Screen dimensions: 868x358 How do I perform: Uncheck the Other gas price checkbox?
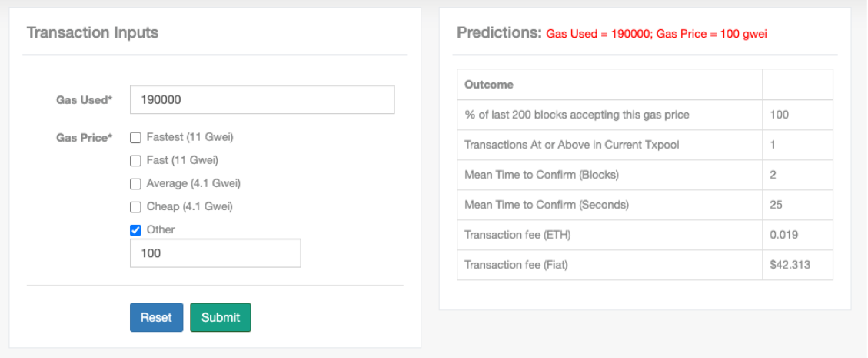point(135,230)
